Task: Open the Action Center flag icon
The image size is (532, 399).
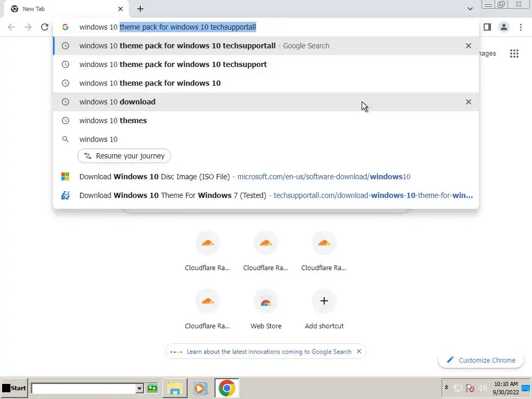Action: tap(470, 388)
